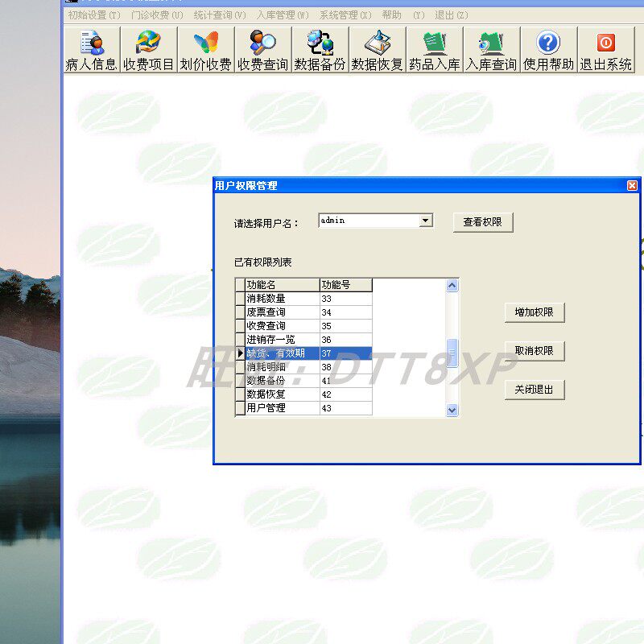The image size is (644, 644).
Task: Click the 增加权限 add permission button
Action: [535, 312]
